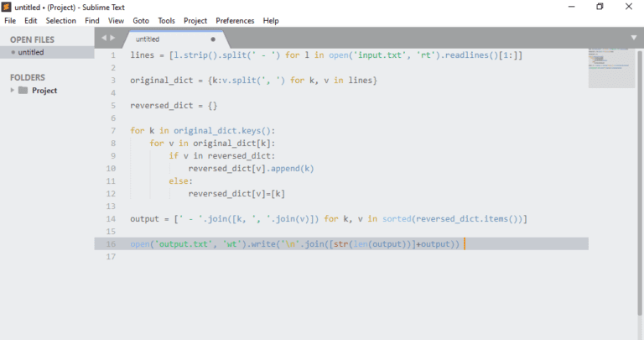Open tab list dropdown arrow at right

pos(634,38)
